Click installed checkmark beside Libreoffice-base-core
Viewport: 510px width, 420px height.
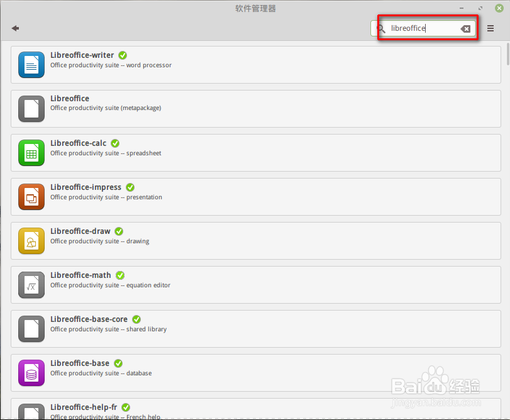(136, 319)
